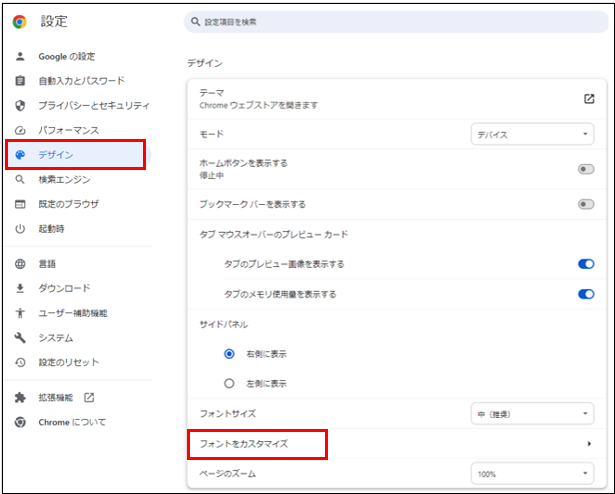This screenshot has height=494, width=615.
Task: Click the shield icon for プライバシーとセキュリティ
Action: coord(20,105)
